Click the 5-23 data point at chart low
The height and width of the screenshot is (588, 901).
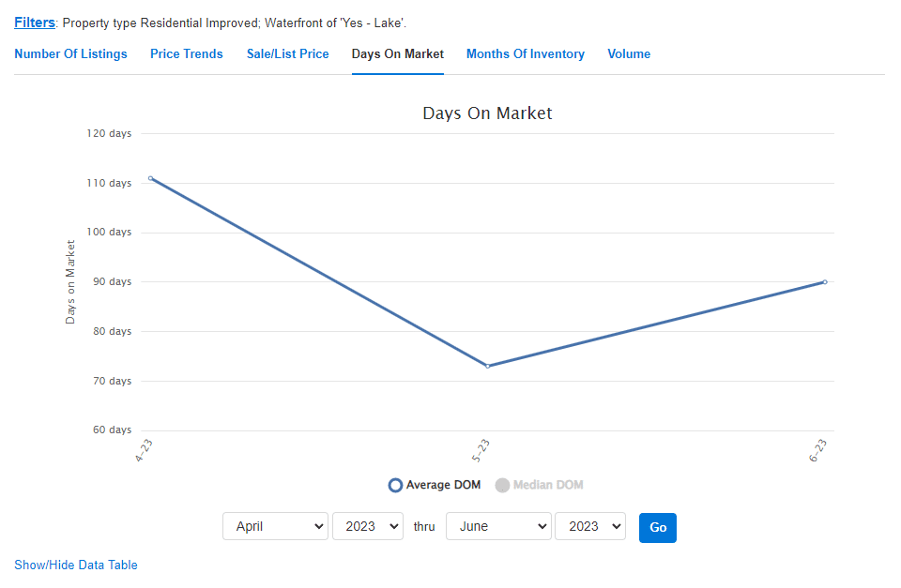[x=488, y=366]
